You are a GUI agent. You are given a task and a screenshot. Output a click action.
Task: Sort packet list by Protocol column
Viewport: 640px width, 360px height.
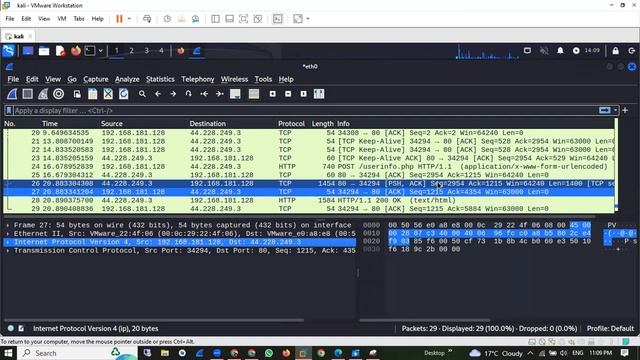[x=291, y=124]
